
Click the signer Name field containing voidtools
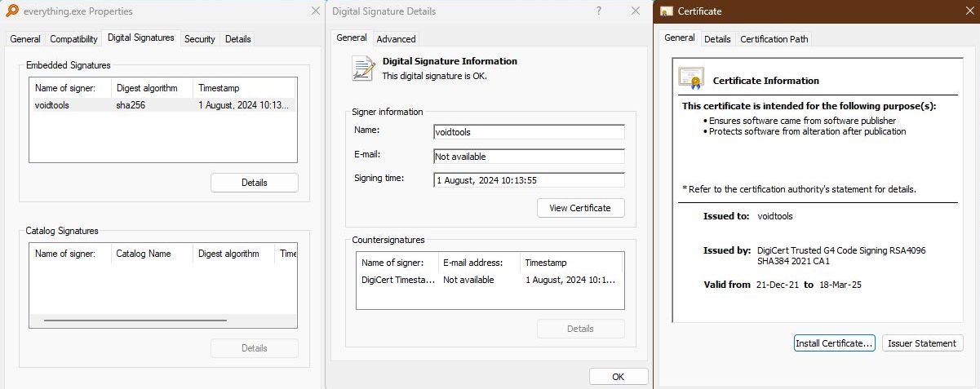tap(529, 132)
